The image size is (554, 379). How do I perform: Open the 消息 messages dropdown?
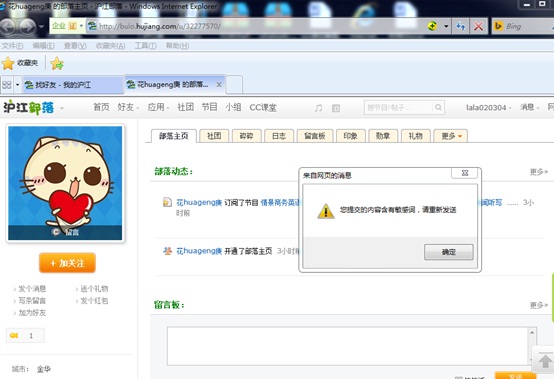529,107
